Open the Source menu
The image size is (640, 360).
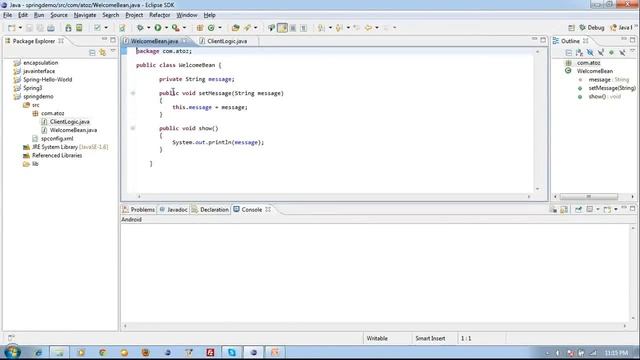[59, 15]
